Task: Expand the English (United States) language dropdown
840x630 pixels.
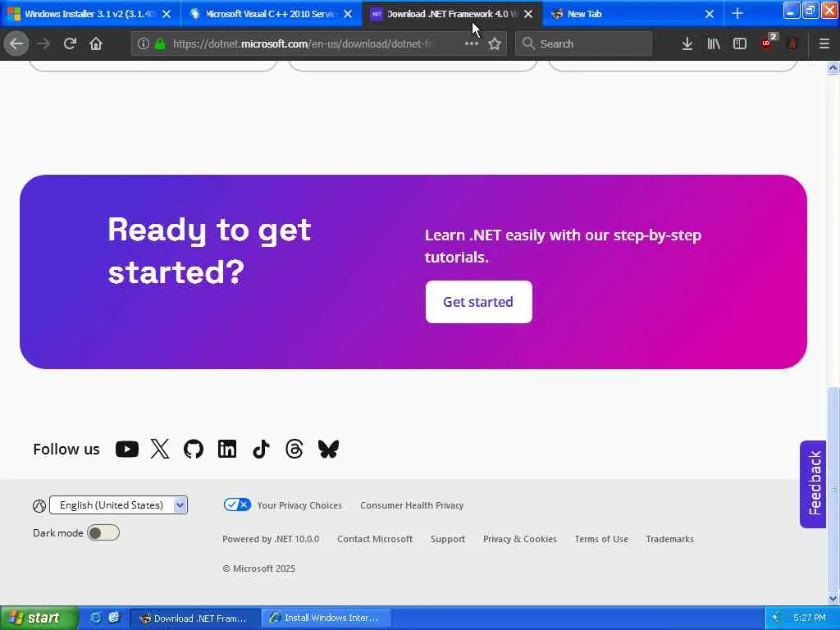Action: pos(118,505)
